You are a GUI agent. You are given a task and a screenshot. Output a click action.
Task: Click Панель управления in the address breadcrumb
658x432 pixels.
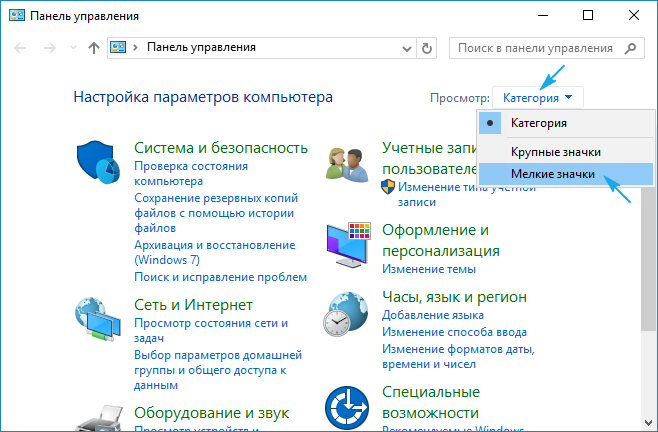(x=202, y=47)
